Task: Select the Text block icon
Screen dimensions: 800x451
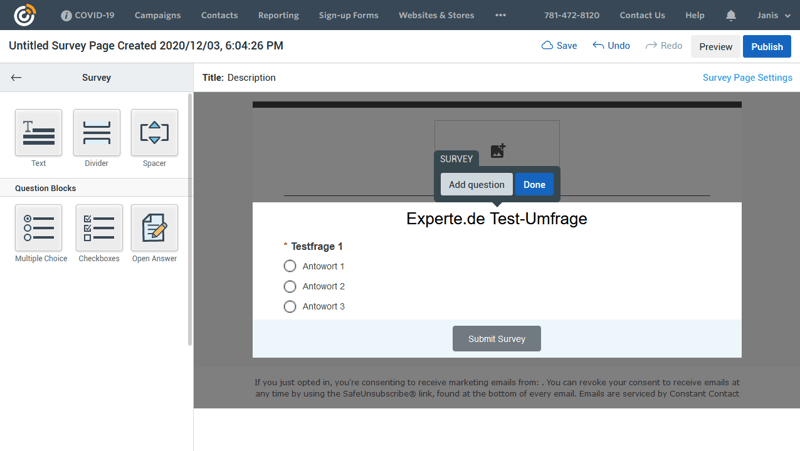Action: point(38,133)
